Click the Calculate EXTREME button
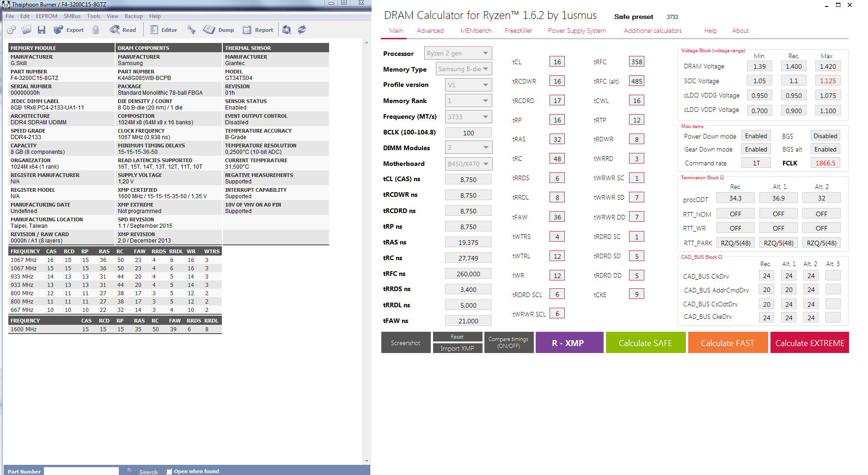This screenshot has height=475, width=868. [x=810, y=342]
